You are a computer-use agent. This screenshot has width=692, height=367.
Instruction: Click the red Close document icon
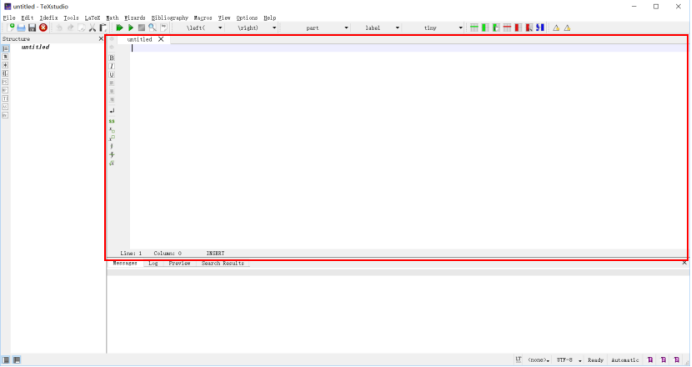point(43,28)
